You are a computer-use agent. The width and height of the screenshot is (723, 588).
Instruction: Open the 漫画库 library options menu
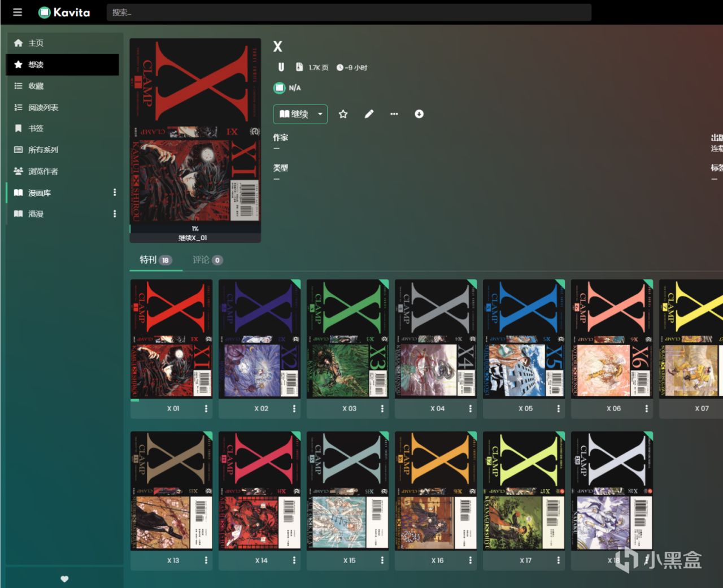115,193
